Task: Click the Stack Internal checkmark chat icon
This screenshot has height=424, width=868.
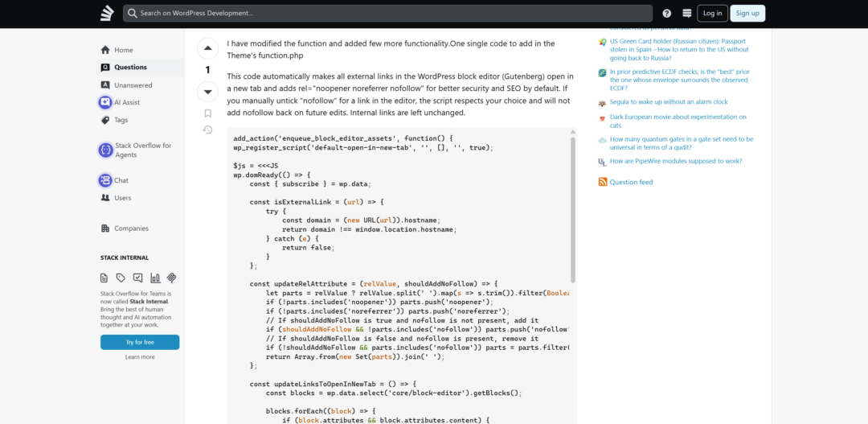Action: 138,278
